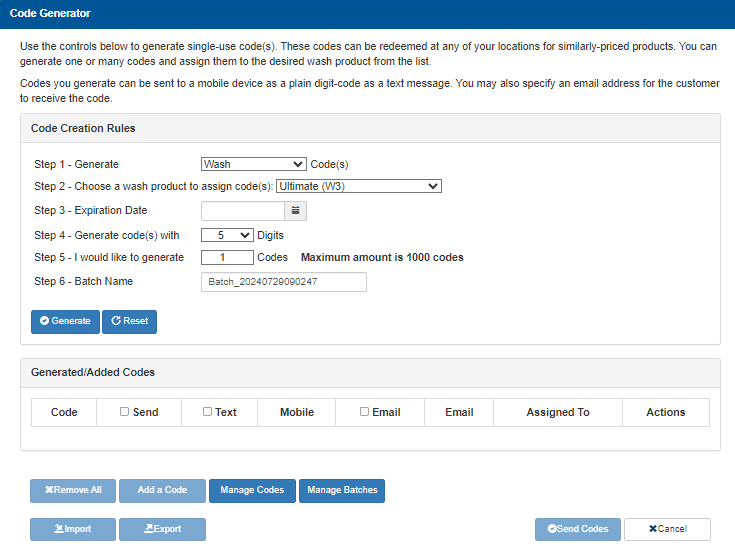Open Manage Codes
Screen dimensions: 735x548
pos(252,490)
